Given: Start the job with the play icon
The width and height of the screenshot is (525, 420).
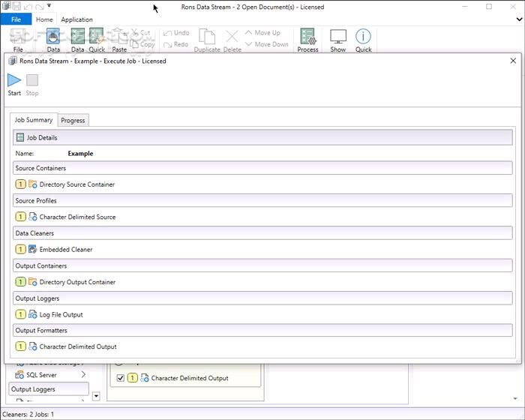Looking at the screenshot, I should click(x=14, y=80).
